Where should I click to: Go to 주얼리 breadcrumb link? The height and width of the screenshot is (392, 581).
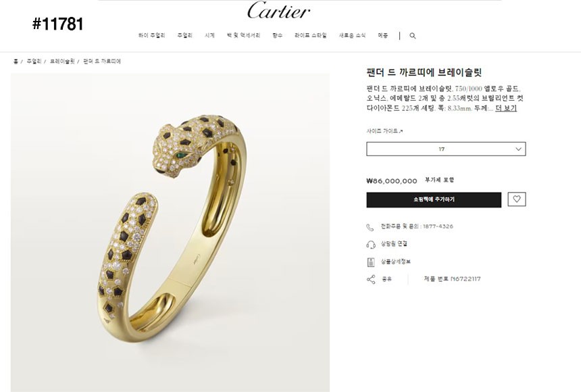click(34, 62)
